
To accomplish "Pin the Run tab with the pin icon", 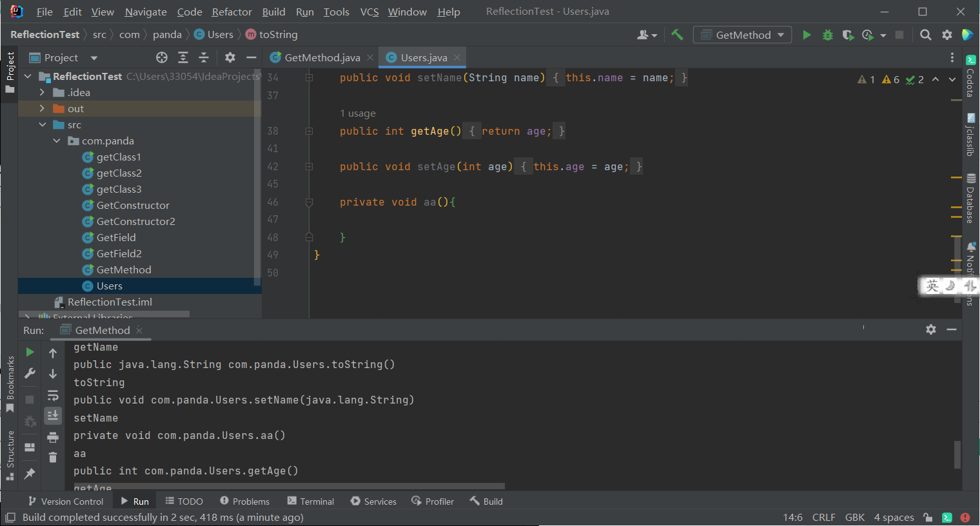I will point(30,474).
